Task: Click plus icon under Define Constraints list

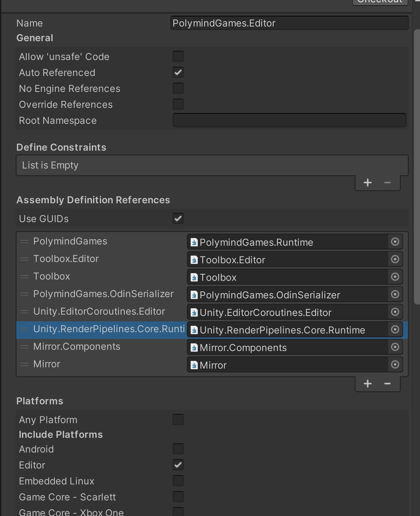Action: coord(368,183)
